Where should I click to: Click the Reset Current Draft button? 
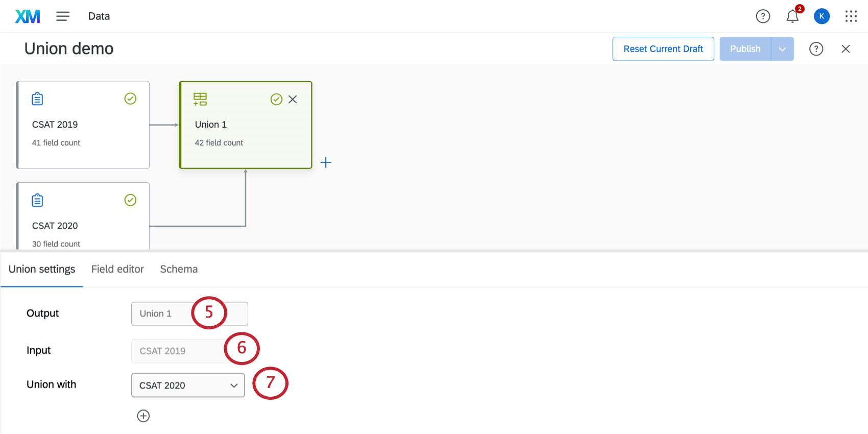tap(663, 49)
